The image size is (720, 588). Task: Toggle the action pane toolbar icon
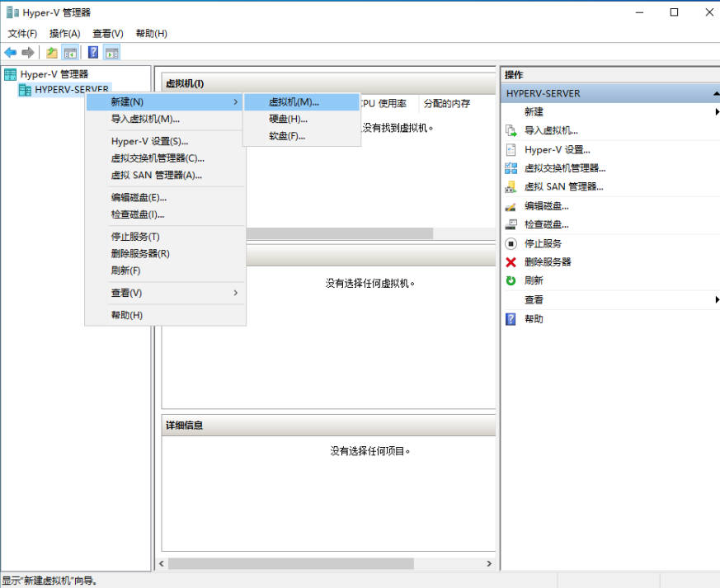pos(111,53)
